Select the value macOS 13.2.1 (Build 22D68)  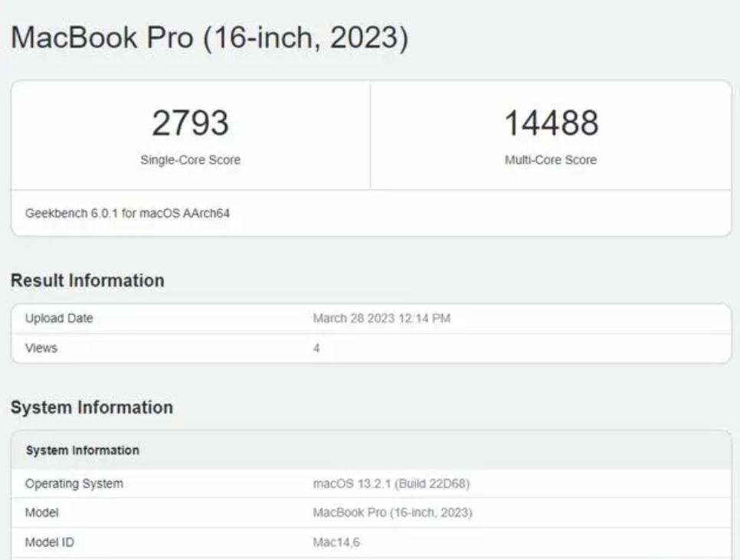click(x=391, y=483)
